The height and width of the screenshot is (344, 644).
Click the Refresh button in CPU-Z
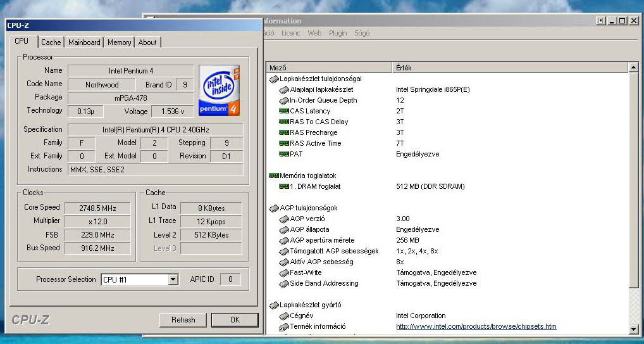point(183,320)
